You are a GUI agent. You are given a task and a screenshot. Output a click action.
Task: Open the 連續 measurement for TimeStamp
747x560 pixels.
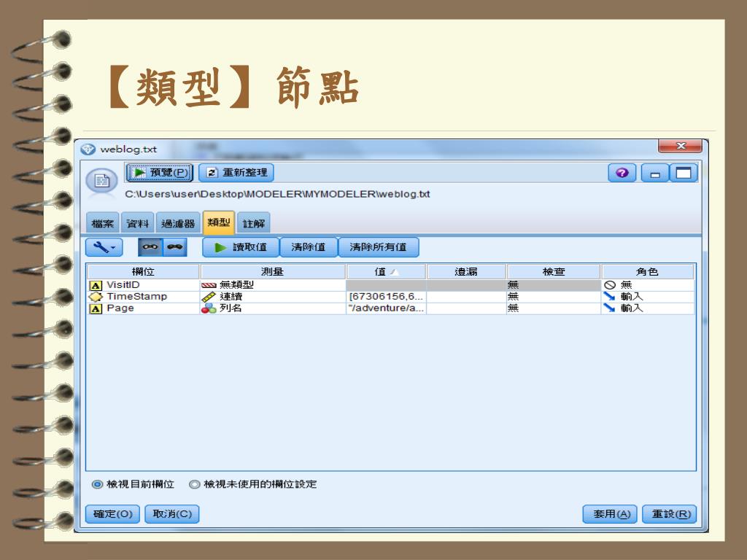273,297
